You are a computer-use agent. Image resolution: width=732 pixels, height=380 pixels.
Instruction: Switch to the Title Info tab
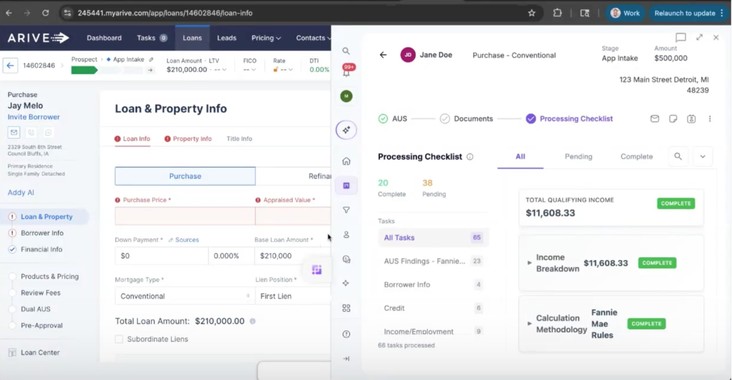tap(239, 139)
